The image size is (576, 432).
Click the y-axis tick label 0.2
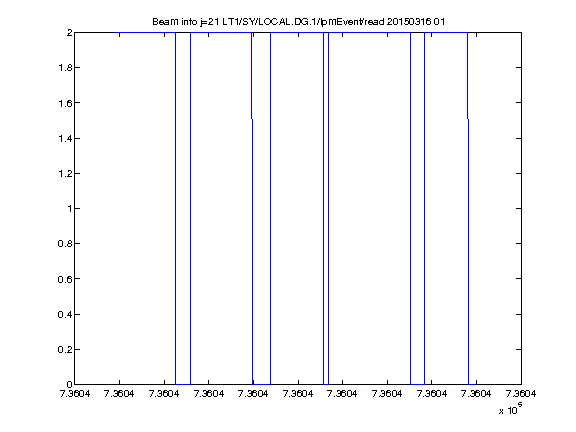[65, 349]
